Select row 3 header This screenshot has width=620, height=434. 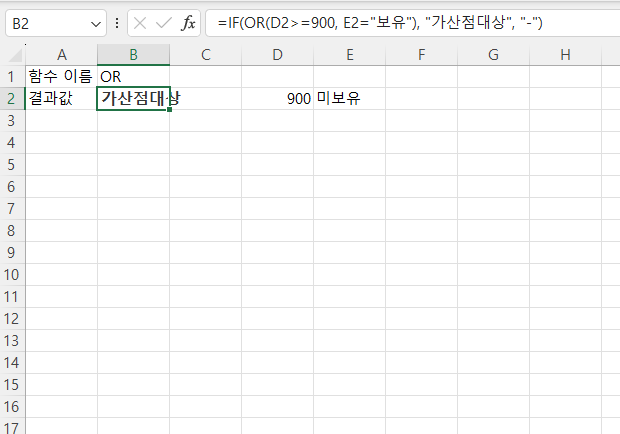[x=12, y=121]
